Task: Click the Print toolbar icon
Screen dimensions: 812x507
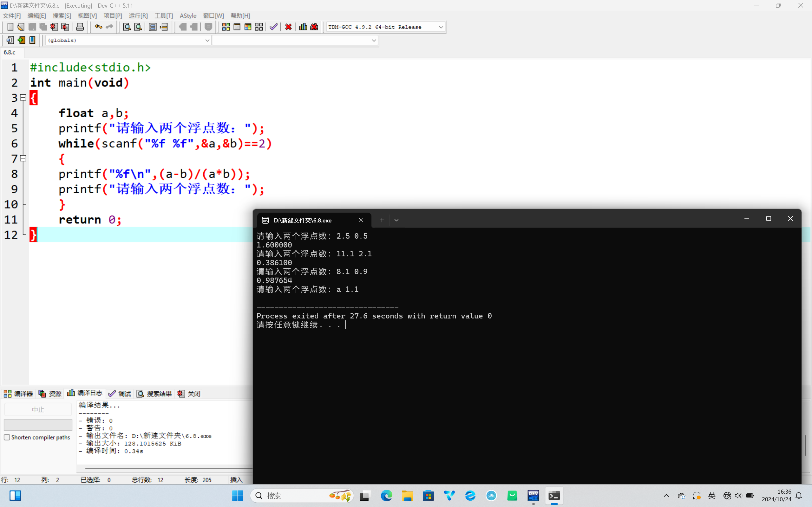Action: click(80, 27)
